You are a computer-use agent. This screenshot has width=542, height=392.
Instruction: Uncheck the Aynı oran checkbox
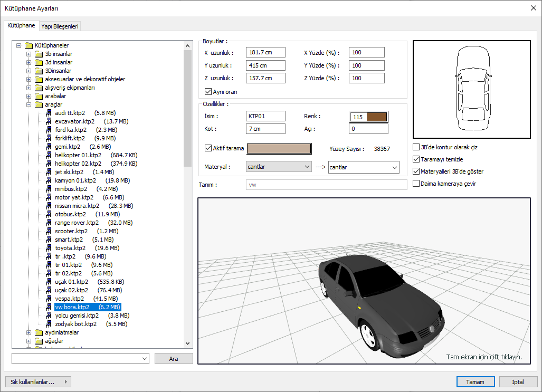(x=208, y=92)
